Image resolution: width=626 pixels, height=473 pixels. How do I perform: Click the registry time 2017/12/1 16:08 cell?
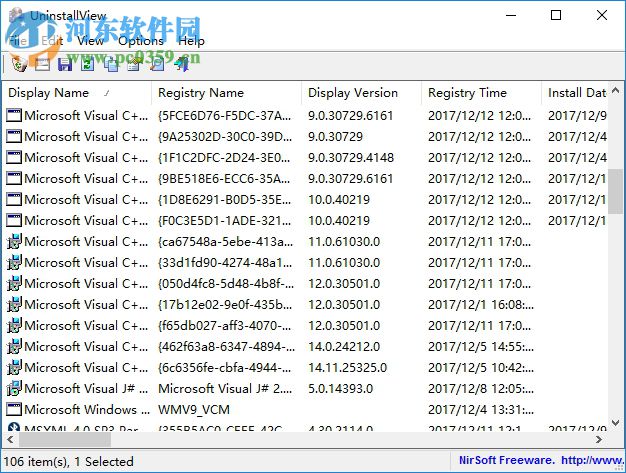(x=481, y=305)
